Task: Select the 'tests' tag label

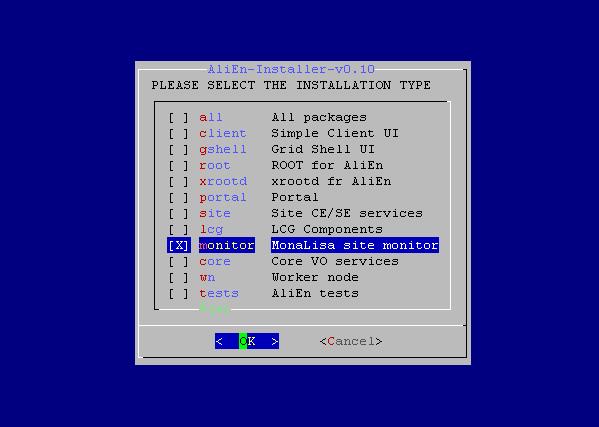Action: click(x=219, y=294)
